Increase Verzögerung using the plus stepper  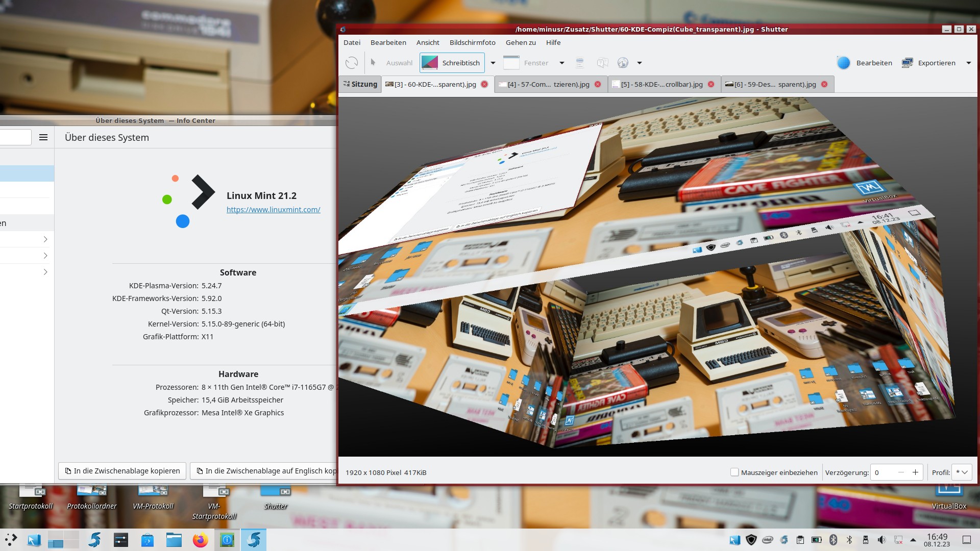point(915,472)
